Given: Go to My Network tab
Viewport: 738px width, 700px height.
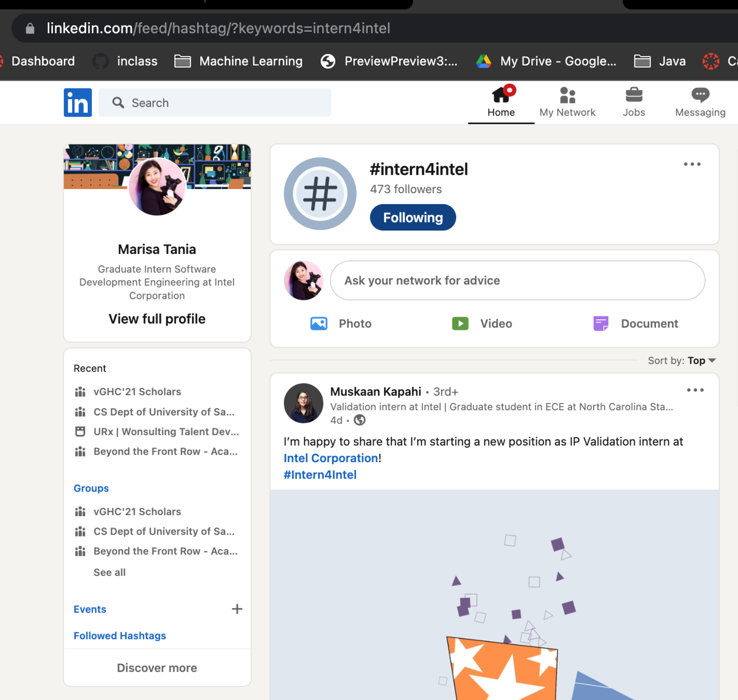Looking at the screenshot, I should tap(567, 101).
